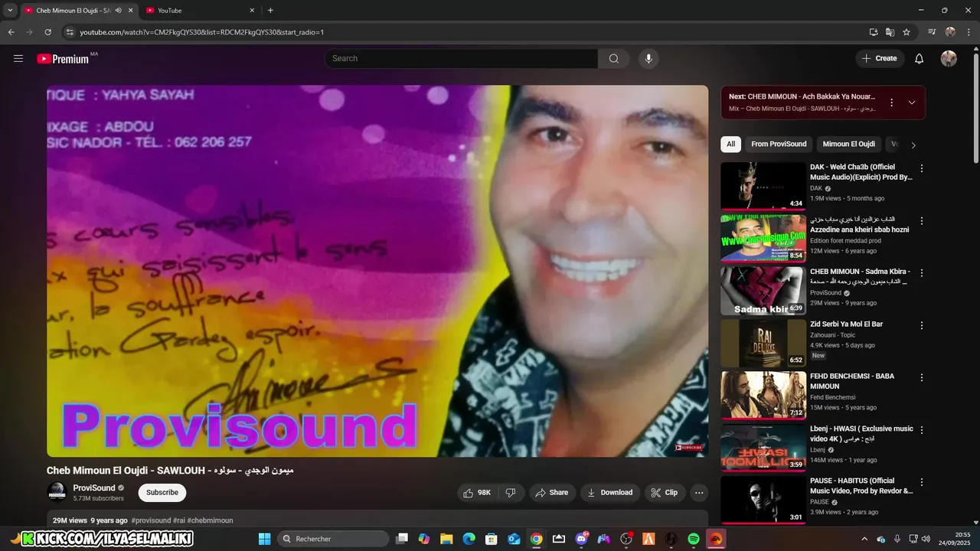Open options for Zid Serbi video
The height and width of the screenshot is (551, 980).
pos(922,325)
